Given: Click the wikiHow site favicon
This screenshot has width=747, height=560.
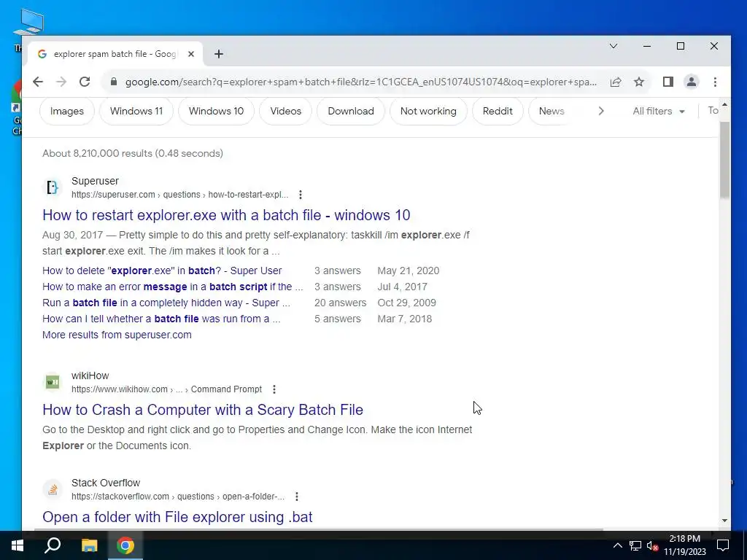Looking at the screenshot, I should point(53,382).
